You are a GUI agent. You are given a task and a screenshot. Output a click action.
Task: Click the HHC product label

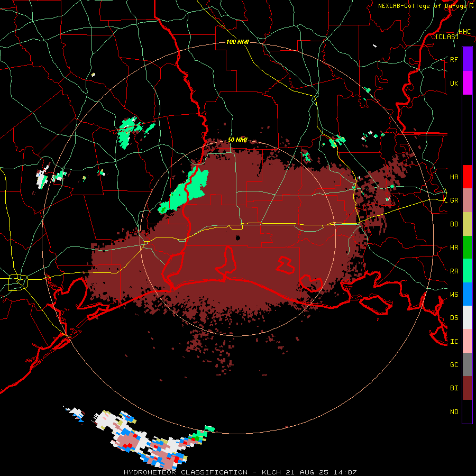(x=464, y=32)
